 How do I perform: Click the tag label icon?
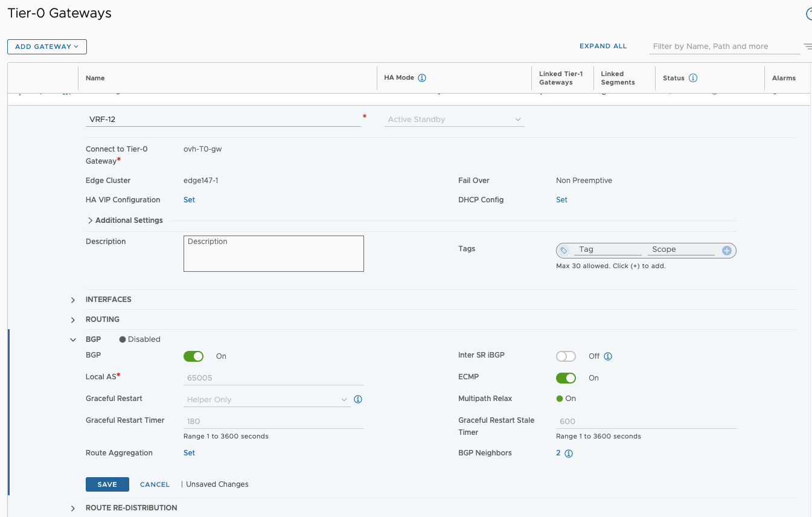tap(564, 250)
